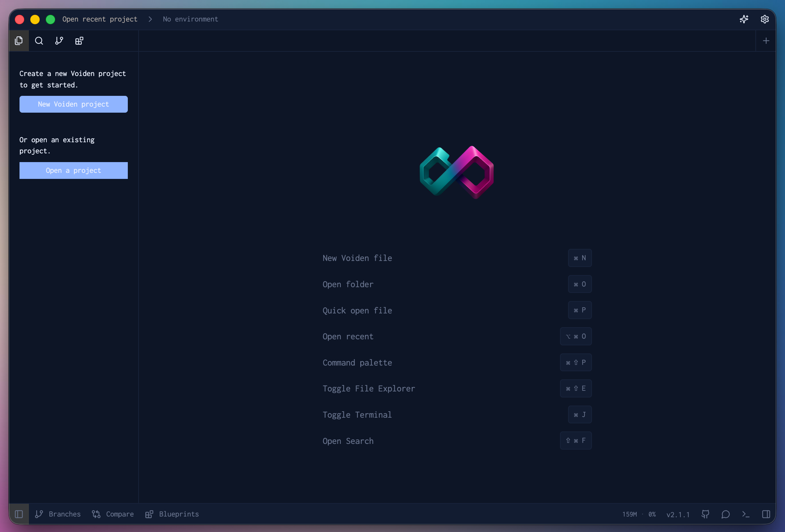Click the breadcrumb chevron after project name
Image resolution: width=785 pixels, height=532 pixels.
[x=150, y=19]
